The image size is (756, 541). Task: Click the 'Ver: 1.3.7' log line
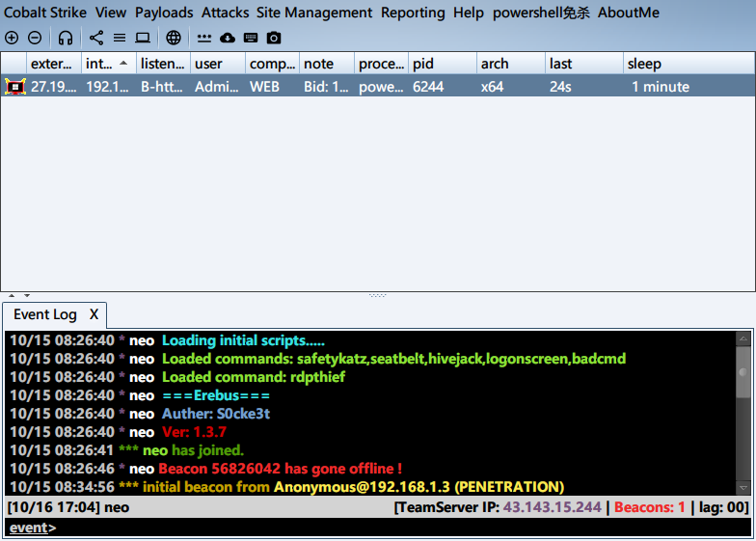(x=194, y=432)
